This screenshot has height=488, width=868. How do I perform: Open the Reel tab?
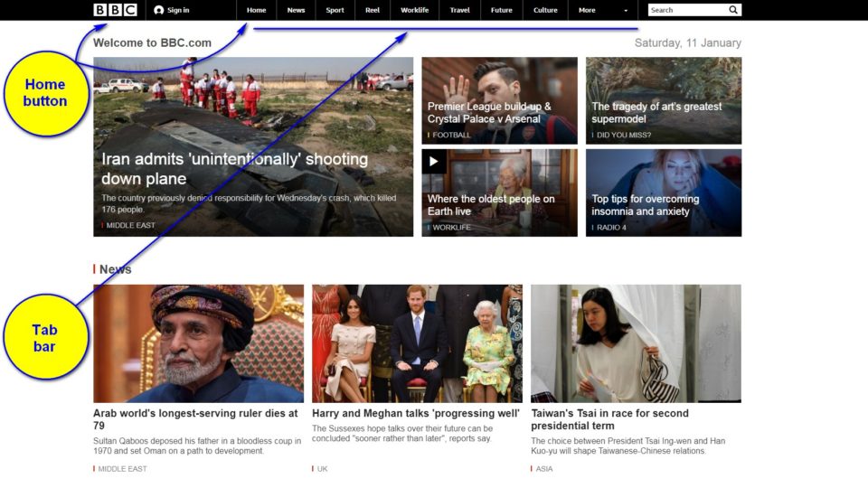coord(373,10)
